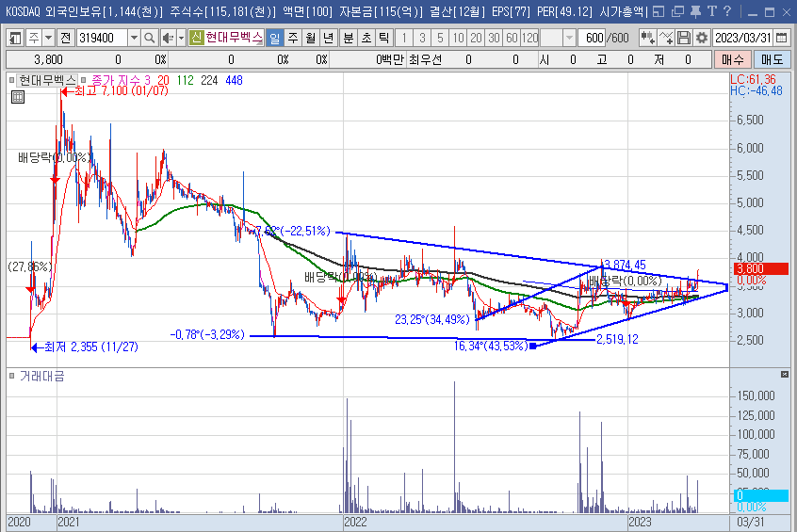Click the T font size icon
The image size is (797, 532).
point(711,11)
